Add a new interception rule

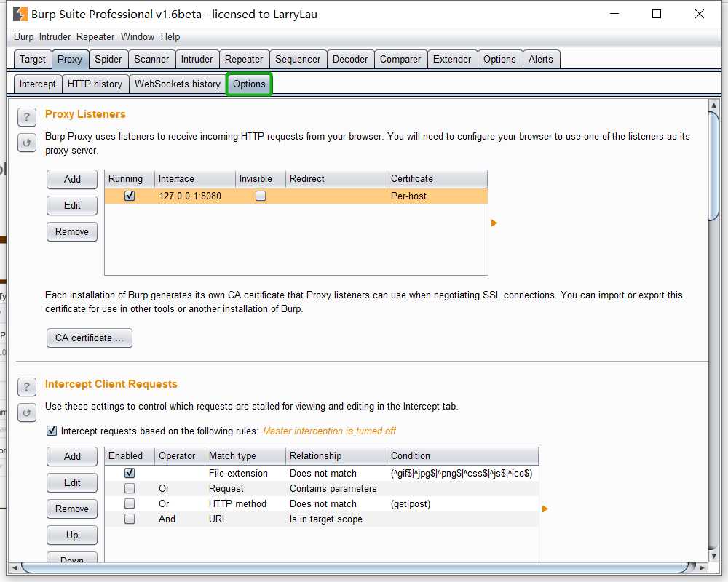tap(72, 456)
